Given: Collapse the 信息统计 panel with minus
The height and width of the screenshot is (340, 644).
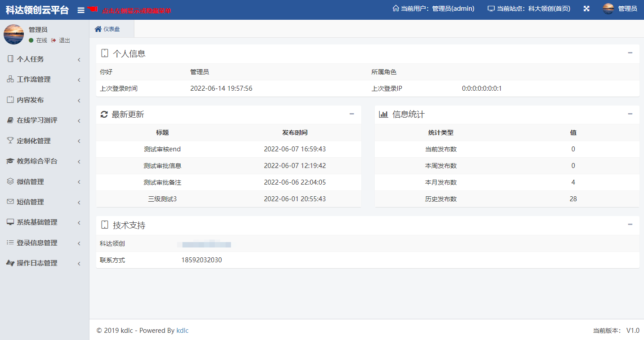Looking at the screenshot, I should 630,114.
